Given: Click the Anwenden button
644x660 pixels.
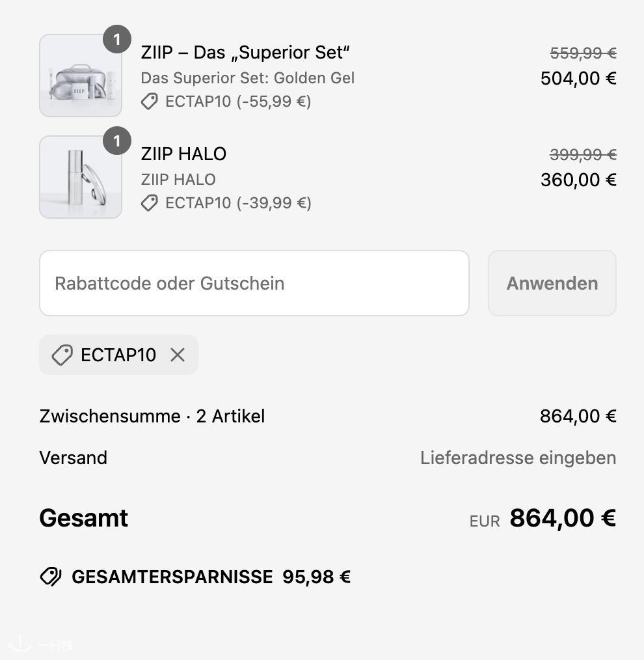Looking at the screenshot, I should coord(552,283).
